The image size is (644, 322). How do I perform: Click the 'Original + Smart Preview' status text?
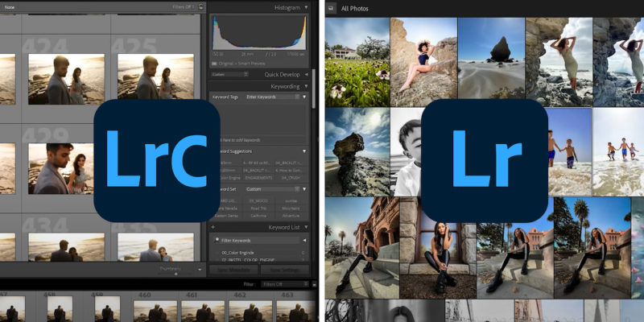coord(242,64)
